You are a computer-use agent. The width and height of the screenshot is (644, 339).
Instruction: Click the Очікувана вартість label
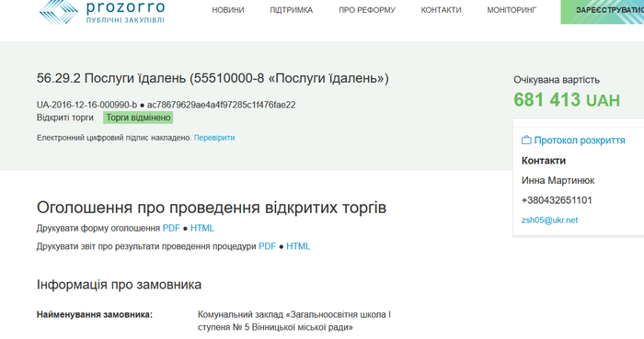click(557, 80)
